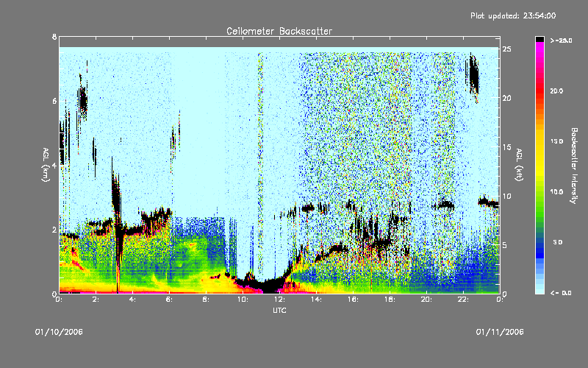Click the 10 tick on kft axis
This screenshot has height=368, width=588.
click(x=507, y=196)
